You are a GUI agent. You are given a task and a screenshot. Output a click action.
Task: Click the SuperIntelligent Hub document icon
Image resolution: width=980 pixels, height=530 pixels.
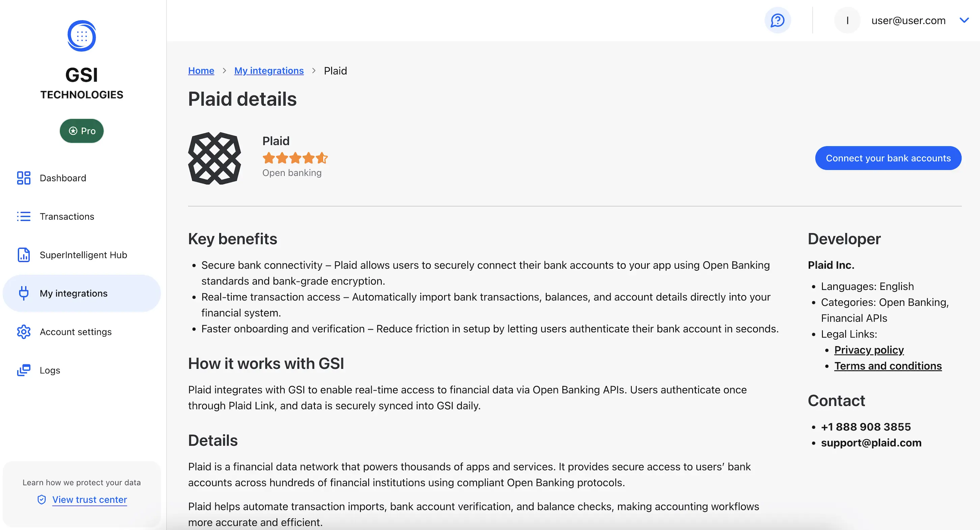(x=24, y=255)
